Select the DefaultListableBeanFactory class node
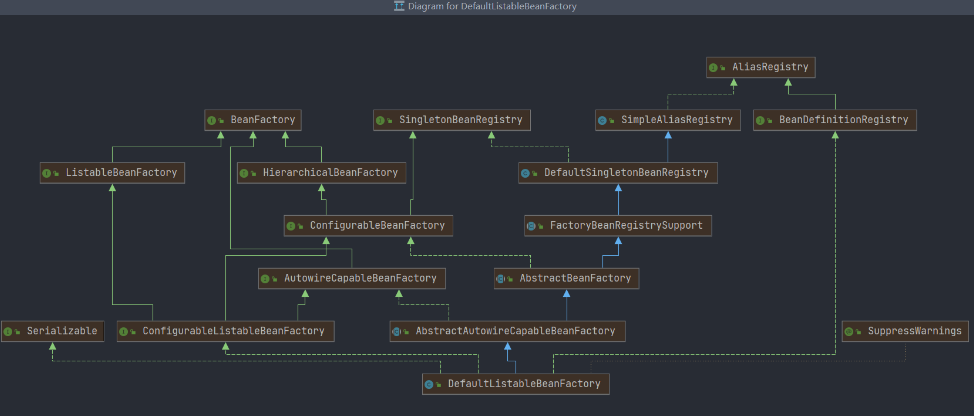Screen dimensions: 974x416 (x=516, y=384)
